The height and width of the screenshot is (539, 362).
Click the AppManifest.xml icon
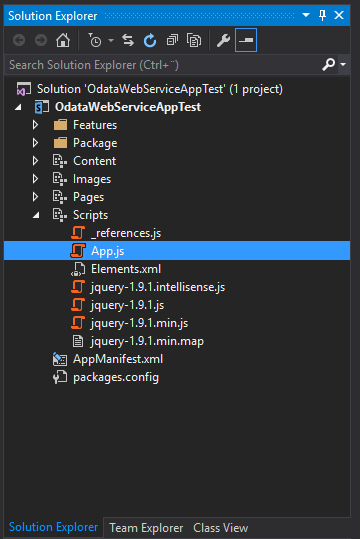click(60, 359)
